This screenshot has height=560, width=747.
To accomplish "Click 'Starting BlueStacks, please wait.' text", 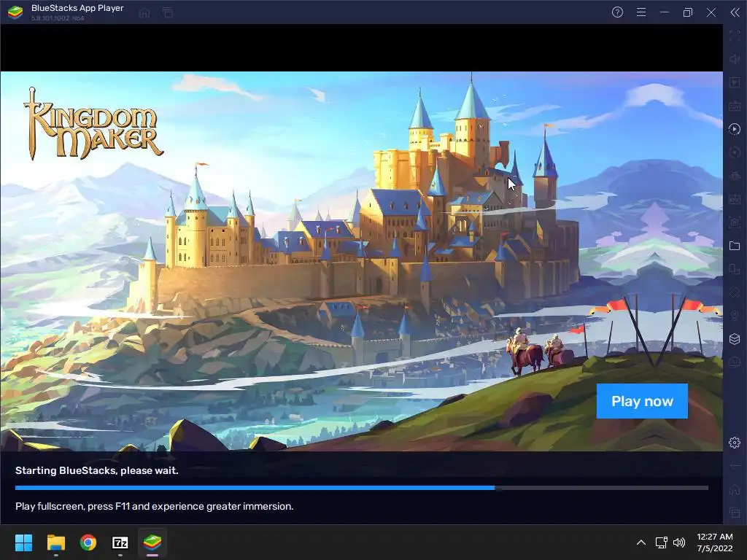I will tap(97, 470).
